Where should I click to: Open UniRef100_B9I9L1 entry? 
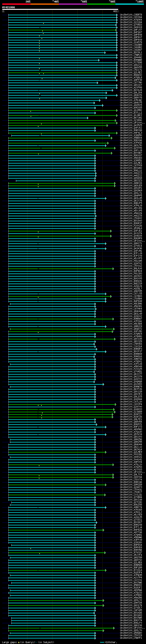tap(131, 53)
